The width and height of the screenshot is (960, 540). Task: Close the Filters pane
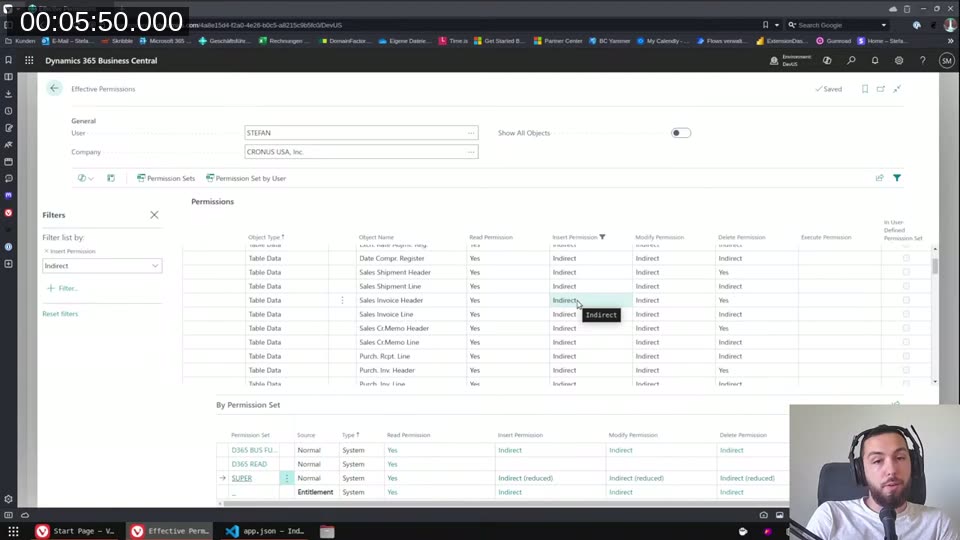coord(154,215)
